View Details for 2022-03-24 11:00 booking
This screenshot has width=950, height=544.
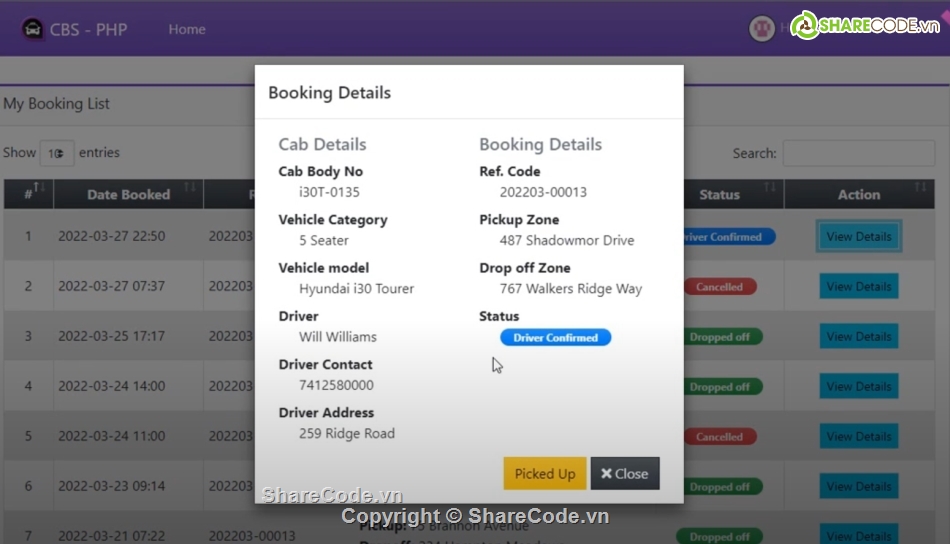[x=859, y=436]
